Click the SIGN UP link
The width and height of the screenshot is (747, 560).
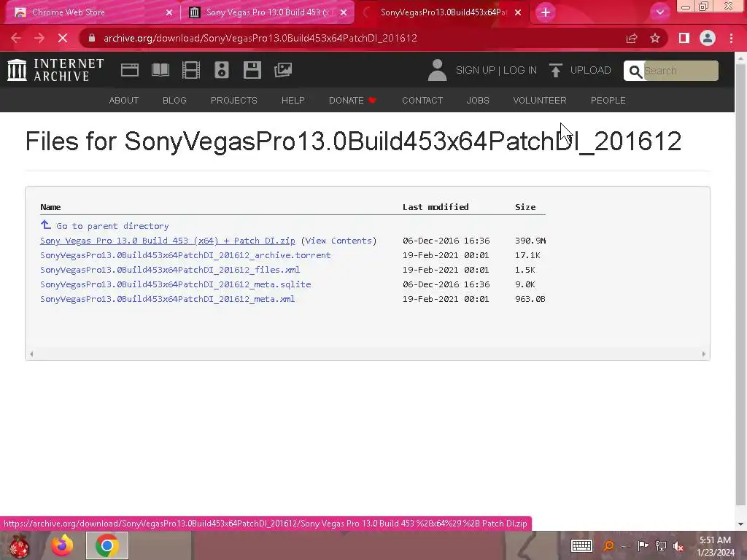(476, 70)
